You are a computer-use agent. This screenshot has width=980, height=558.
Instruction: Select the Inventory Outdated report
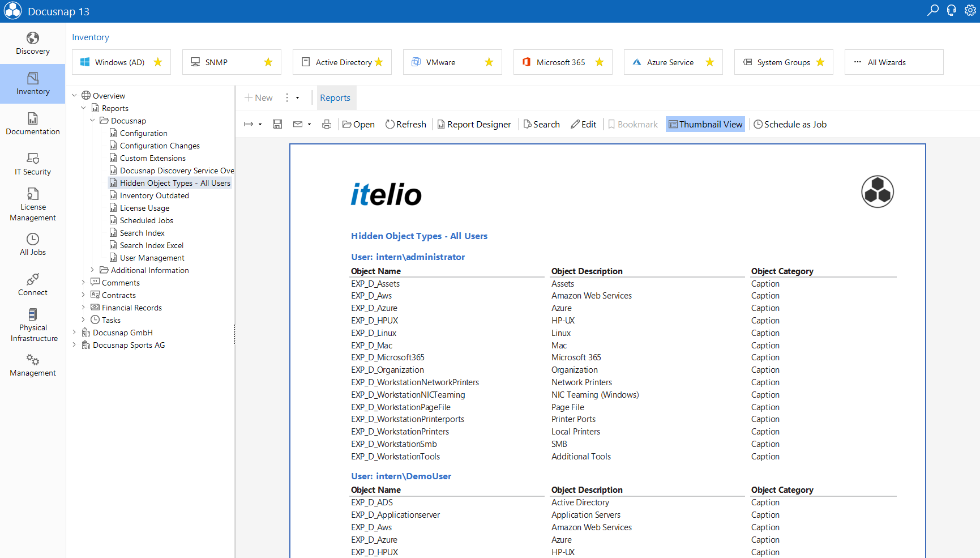(x=154, y=195)
